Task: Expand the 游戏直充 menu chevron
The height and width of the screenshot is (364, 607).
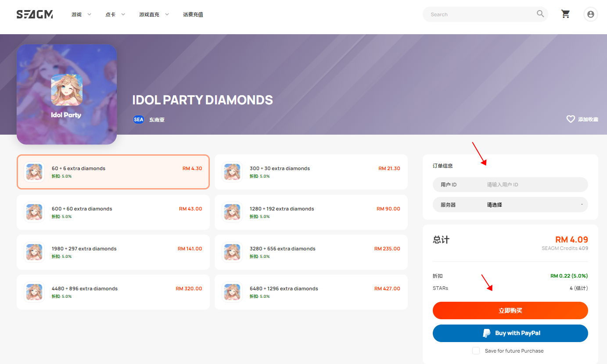Action: (x=167, y=14)
